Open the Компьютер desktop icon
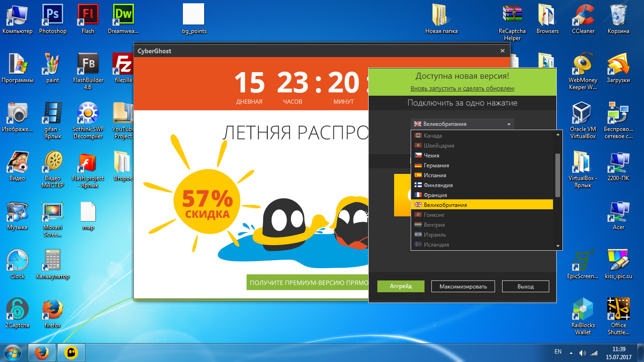The height and width of the screenshot is (362, 644). 17,19
